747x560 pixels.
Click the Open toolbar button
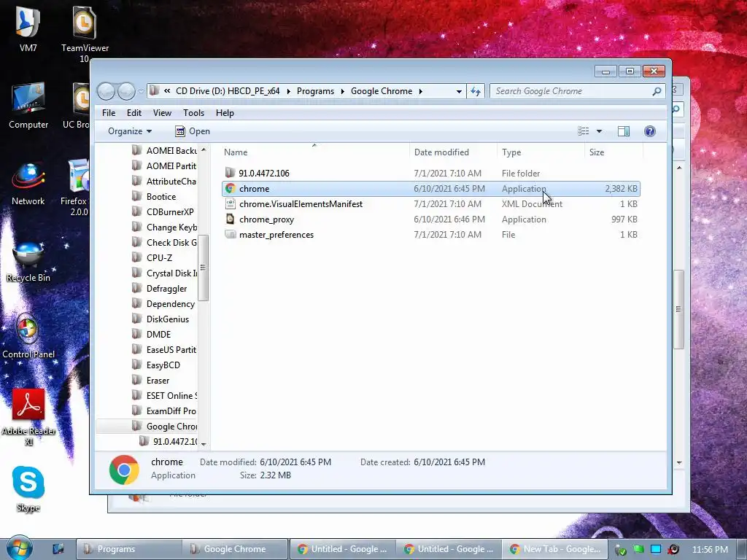[192, 131]
